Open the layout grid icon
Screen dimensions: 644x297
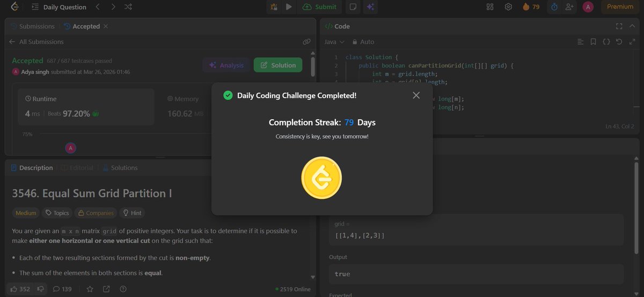489,7
